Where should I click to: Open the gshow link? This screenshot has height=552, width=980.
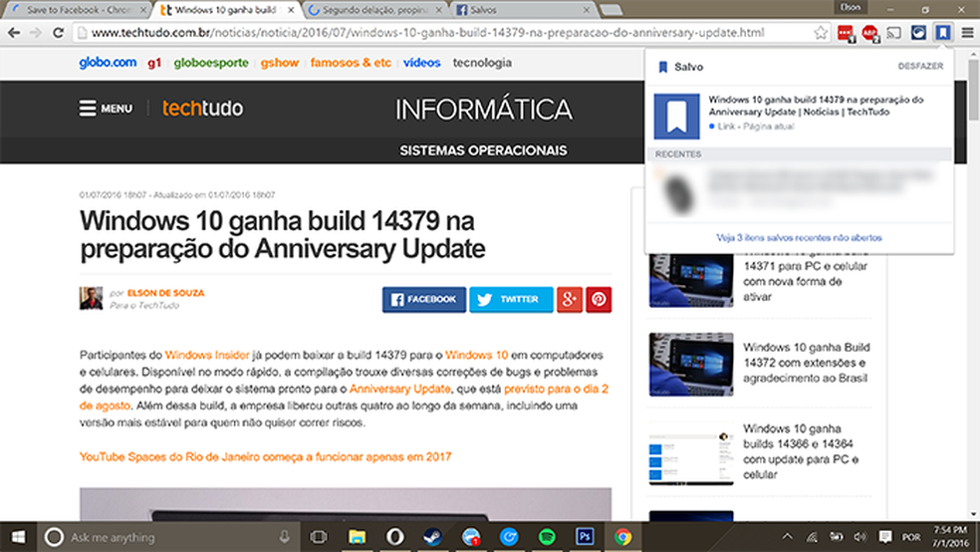pyautogui.click(x=280, y=63)
